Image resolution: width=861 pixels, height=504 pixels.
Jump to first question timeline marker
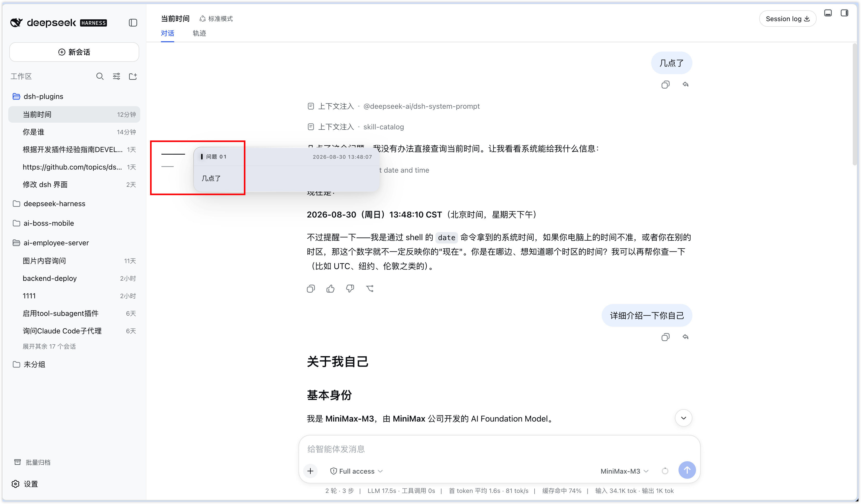point(173,154)
